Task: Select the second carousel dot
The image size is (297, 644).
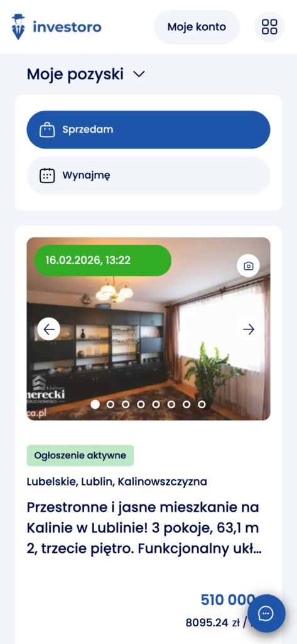Action: click(x=111, y=404)
